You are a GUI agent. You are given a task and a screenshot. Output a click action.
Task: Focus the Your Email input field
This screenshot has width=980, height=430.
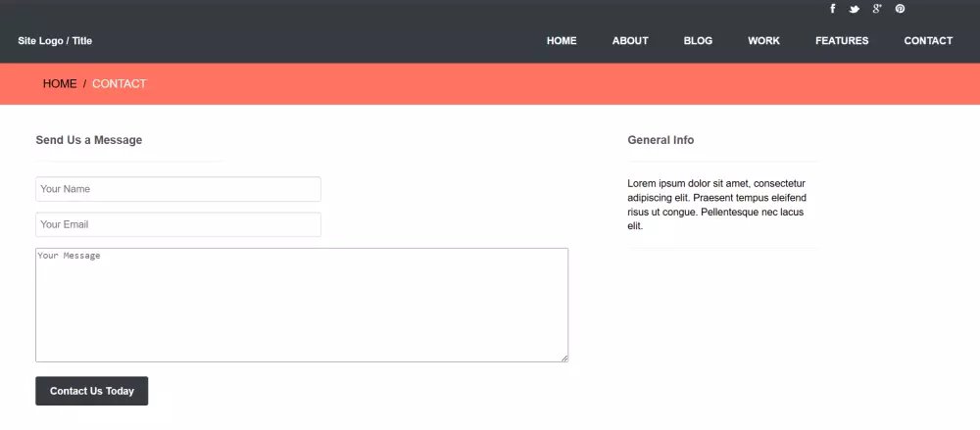(x=178, y=224)
